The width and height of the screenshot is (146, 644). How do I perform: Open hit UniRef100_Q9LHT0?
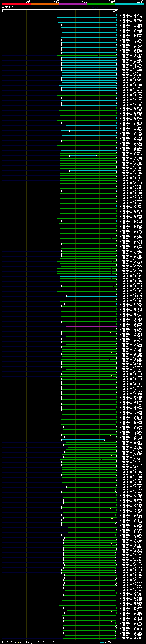coord(131,15)
